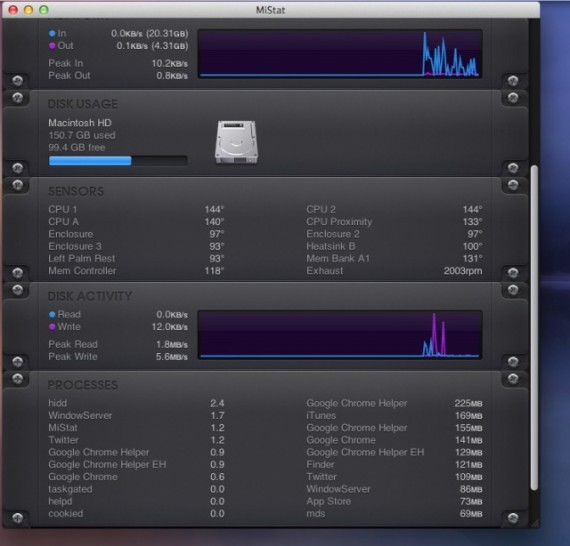Image resolution: width=570 pixels, height=546 pixels.
Task: Click the blue Read disk activity dot
Action: [x=52, y=314]
